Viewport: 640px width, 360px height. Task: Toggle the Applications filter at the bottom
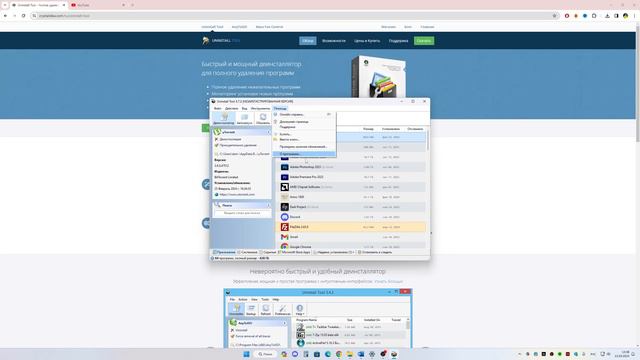(224, 252)
